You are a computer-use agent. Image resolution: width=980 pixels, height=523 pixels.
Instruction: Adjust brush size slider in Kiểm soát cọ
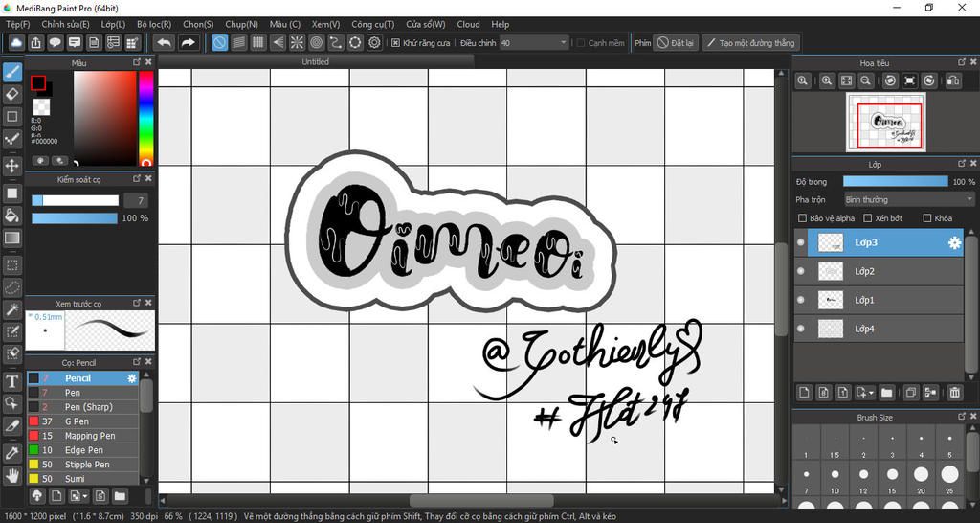point(75,201)
